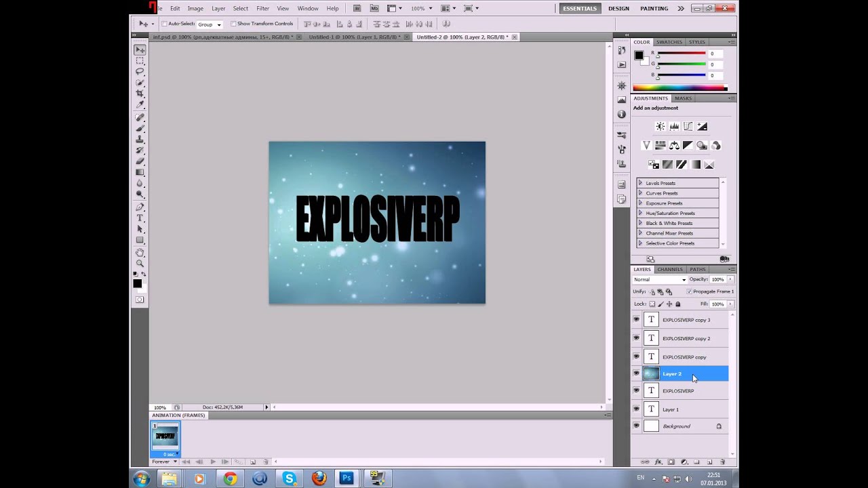Screen dimensions: 868x488
Task: Switch to the Masks tab
Action: (683, 98)
